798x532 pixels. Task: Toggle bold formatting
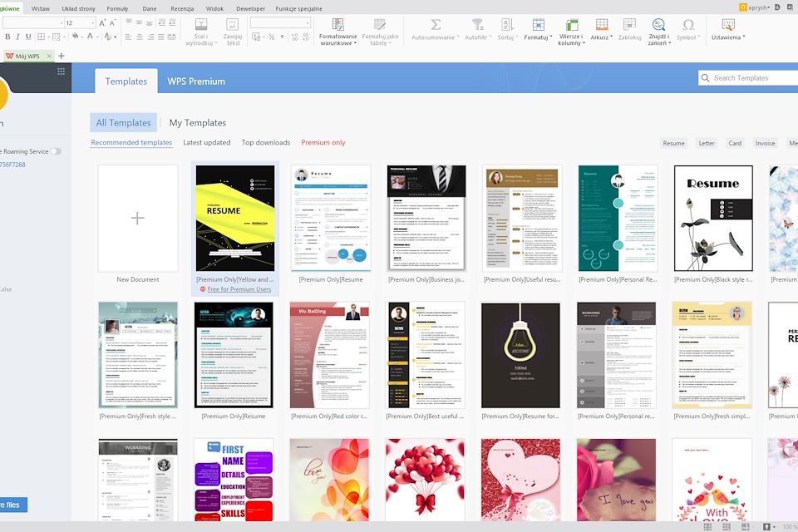tap(7, 37)
